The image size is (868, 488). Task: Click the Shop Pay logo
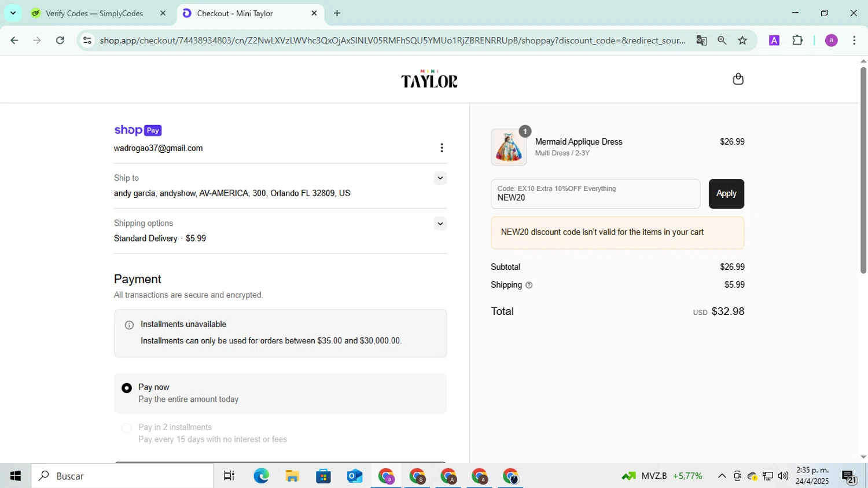click(x=138, y=130)
